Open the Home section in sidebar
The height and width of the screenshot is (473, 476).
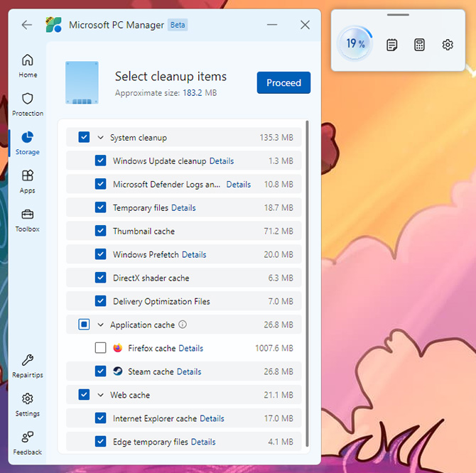28,66
